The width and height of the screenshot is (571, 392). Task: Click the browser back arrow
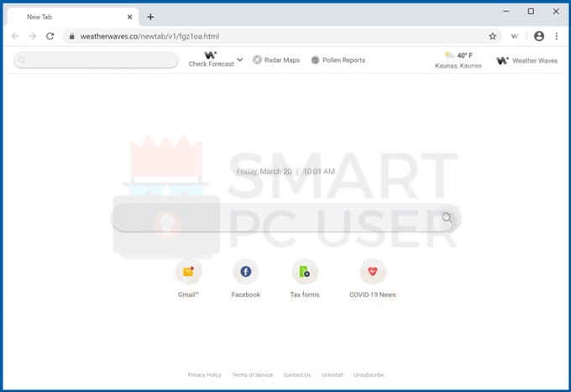click(x=15, y=36)
